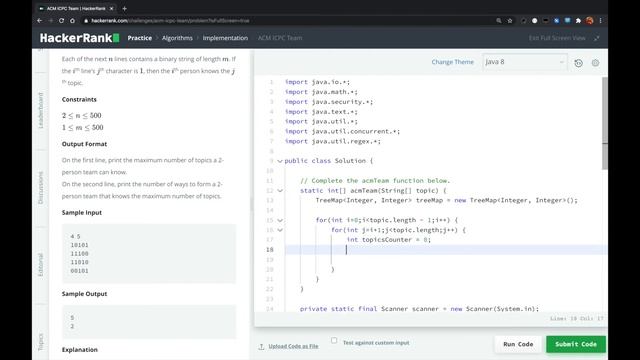
Task: Switch to the Leaderboard side tab
Action: 40,111
